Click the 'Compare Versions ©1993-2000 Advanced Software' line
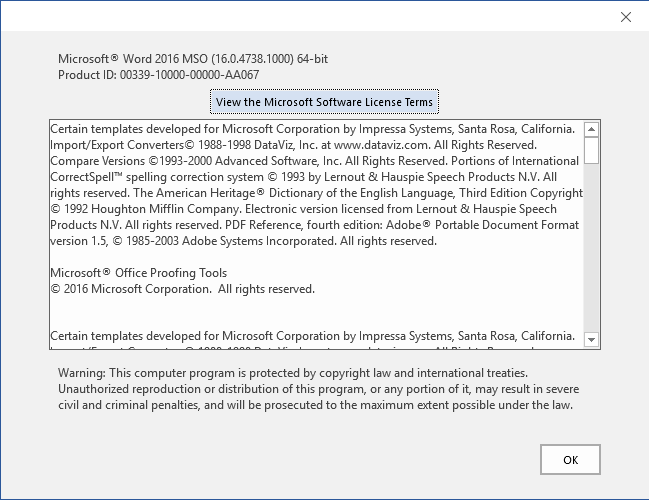The image size is (649, 500). 315,161
